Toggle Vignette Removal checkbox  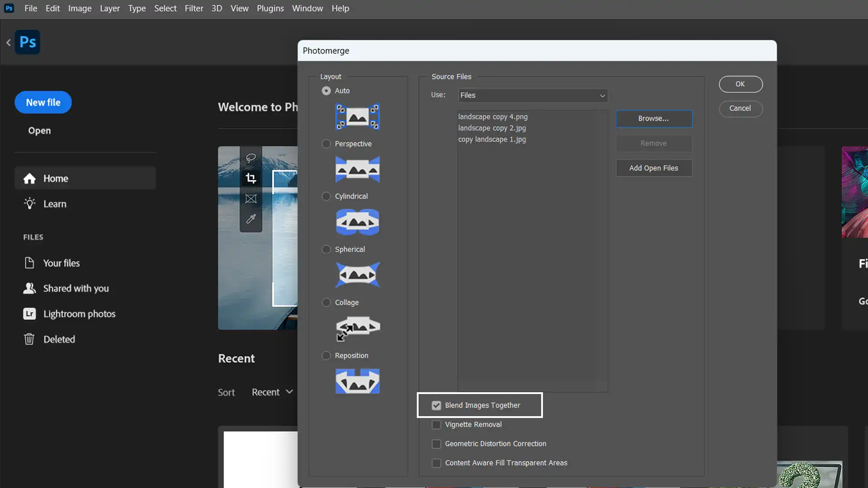[436, 424]
